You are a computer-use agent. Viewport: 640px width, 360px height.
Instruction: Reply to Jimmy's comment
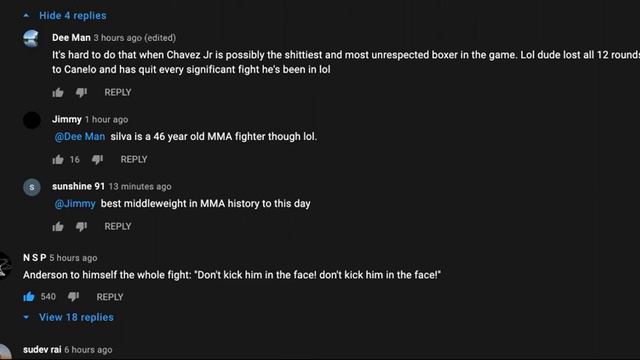134,160
